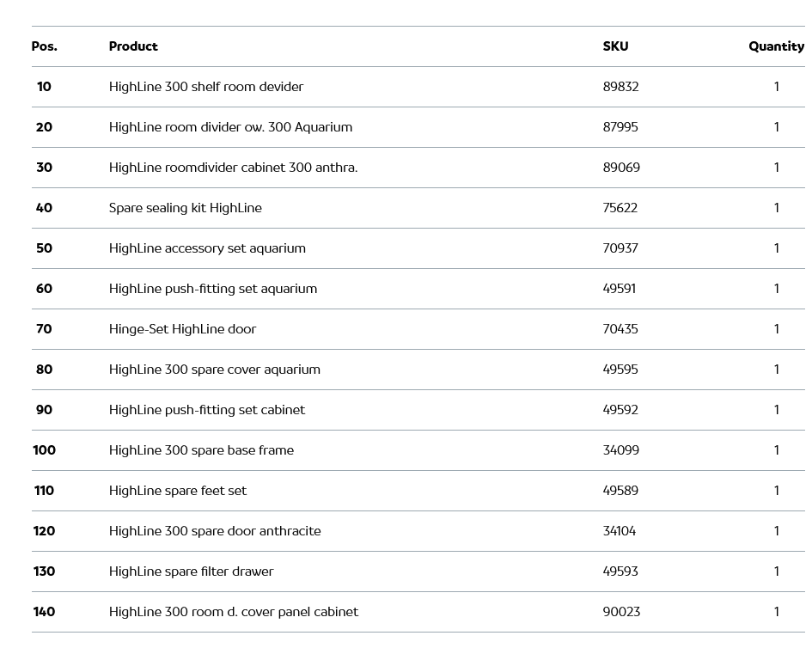Open HighLine push-fitting set cabinet
Image resolution: width=812 pixels, height=654 pixels.
[207, 410]
